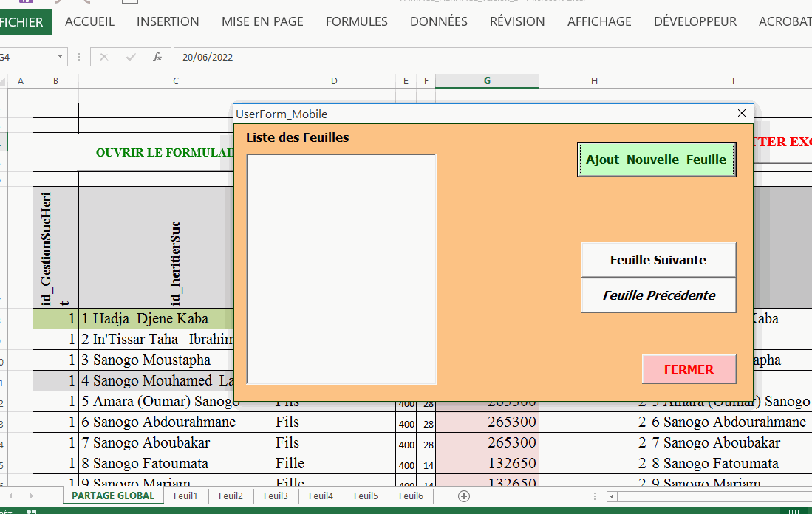Image resolution: width=812 pixels, height=514 pixels.
Task: Click the formula bar enter checkmark icon
Action: tap(131, 57)
